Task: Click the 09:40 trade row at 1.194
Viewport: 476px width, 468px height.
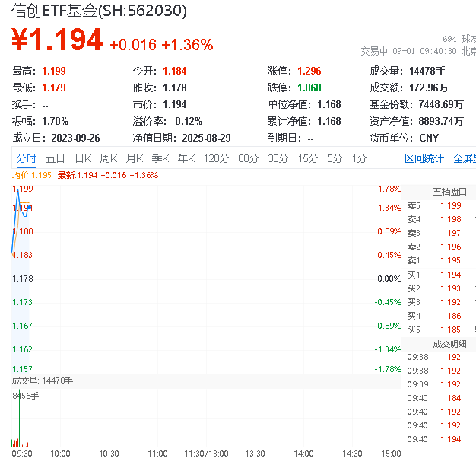Action: 440,439
